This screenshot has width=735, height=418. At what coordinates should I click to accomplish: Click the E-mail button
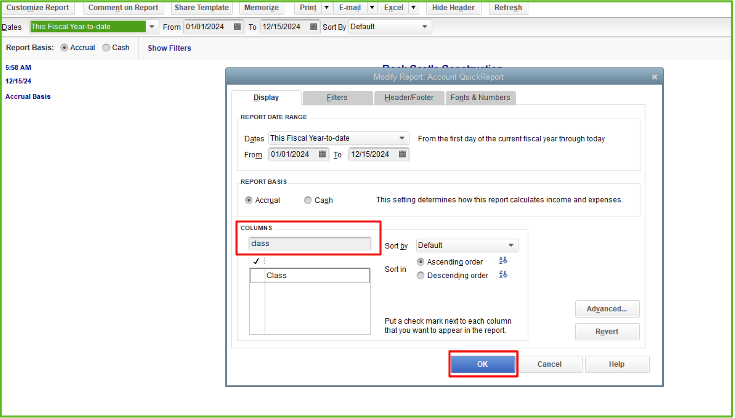[350, 8]
